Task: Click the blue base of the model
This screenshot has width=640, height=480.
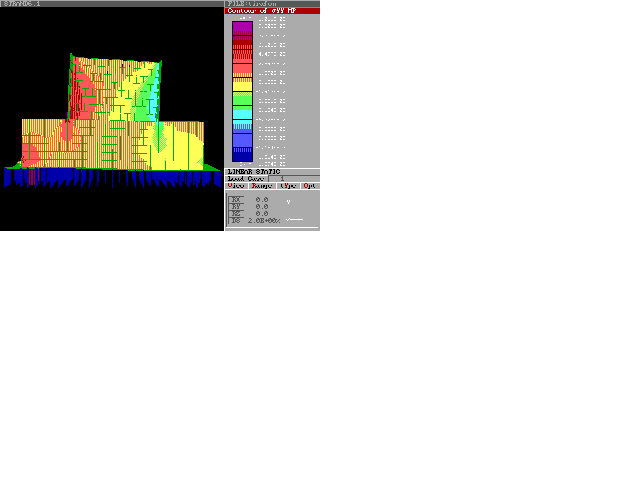Action: (110, 177)
